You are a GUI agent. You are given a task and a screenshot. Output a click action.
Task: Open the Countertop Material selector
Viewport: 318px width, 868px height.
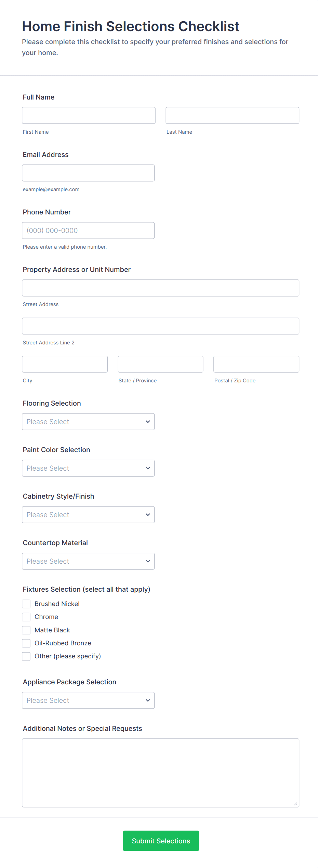88,561
